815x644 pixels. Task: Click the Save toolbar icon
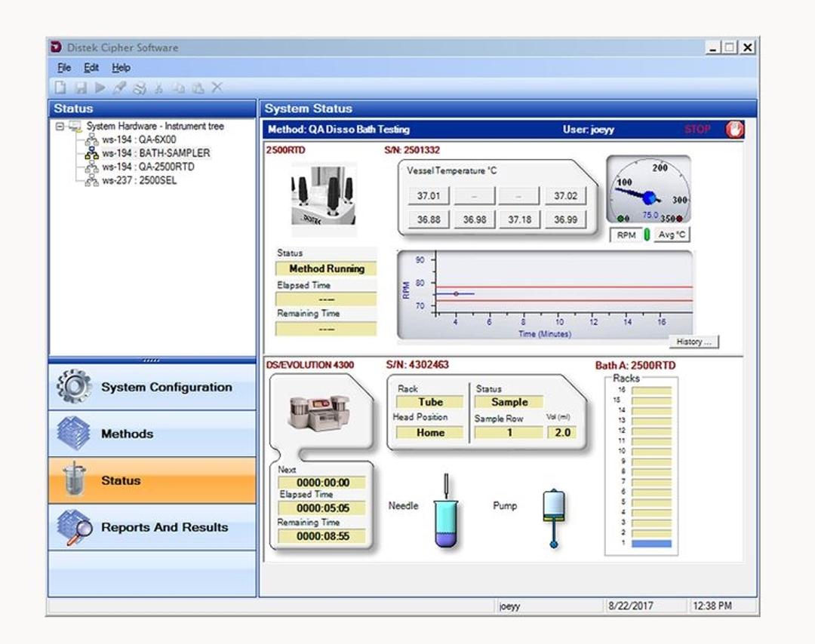tap(81, 85)
